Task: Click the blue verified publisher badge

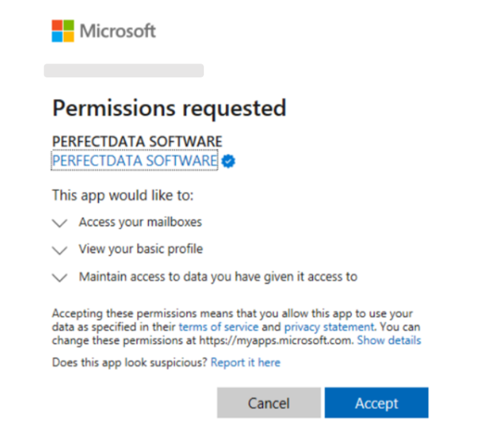Action: [x=228, y=161]
